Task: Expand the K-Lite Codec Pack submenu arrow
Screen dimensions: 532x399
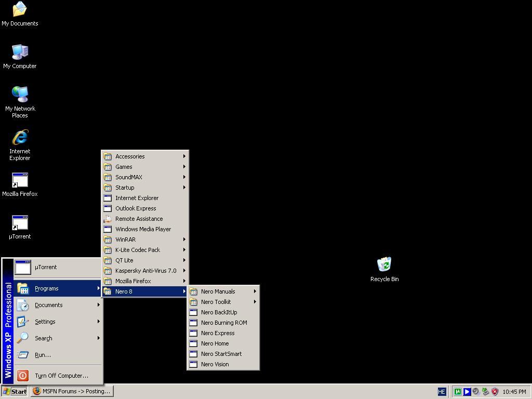Action: point(184,250)
